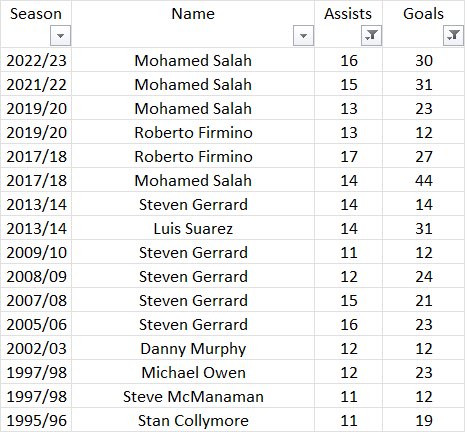Select the Name header cell
The width and height of the screenshot is (465, 432).
pyautogui.click(x=193, y=24)
